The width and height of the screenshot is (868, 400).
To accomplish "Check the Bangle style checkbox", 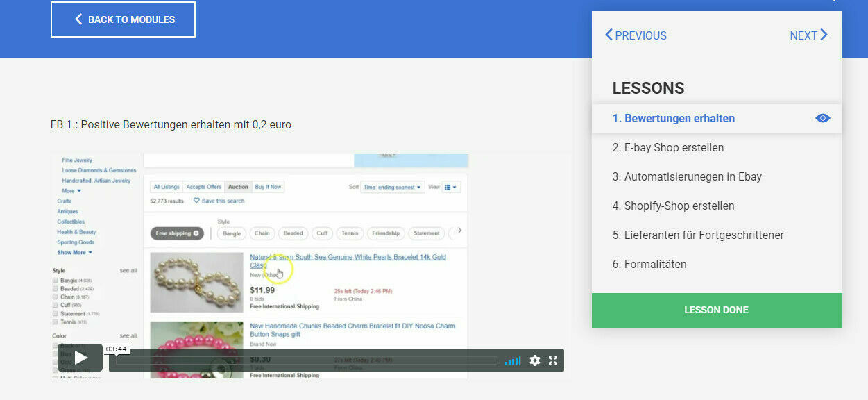I will pyautogui.click(x=56, y=281).
